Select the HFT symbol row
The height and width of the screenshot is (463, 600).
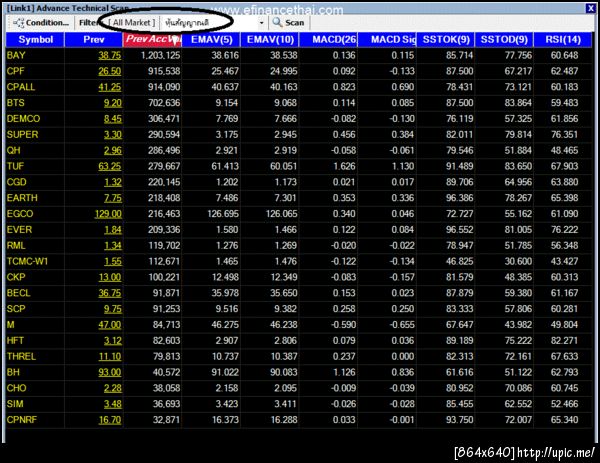pyautogui.click(x=299, y=341)
